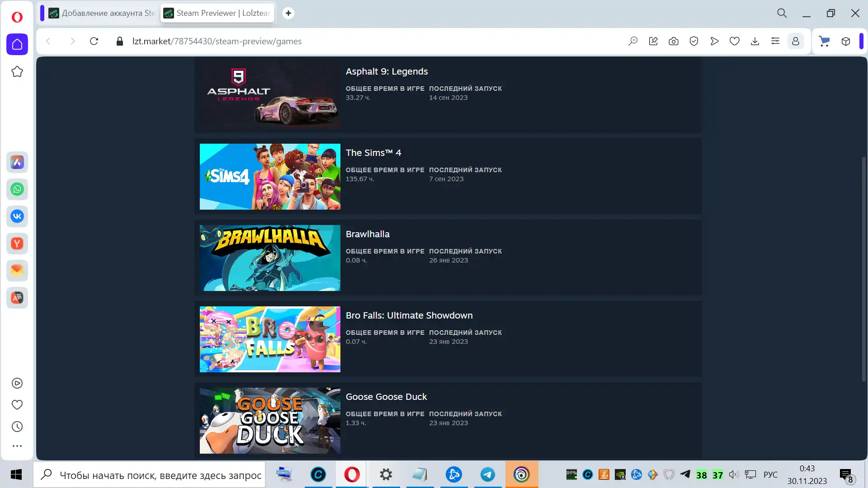Click the page vertical scrollbar
Viewport: 868px width, 488px height.
pos(863,269)
